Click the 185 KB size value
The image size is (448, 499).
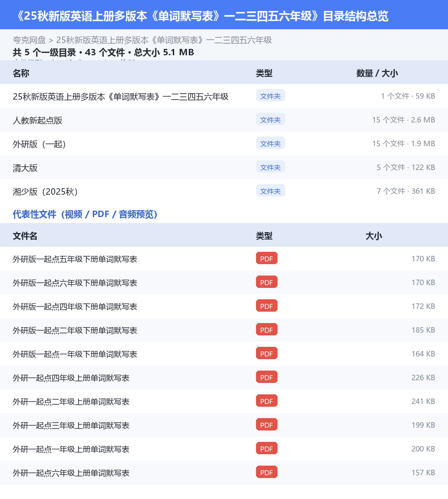(423, 330)
